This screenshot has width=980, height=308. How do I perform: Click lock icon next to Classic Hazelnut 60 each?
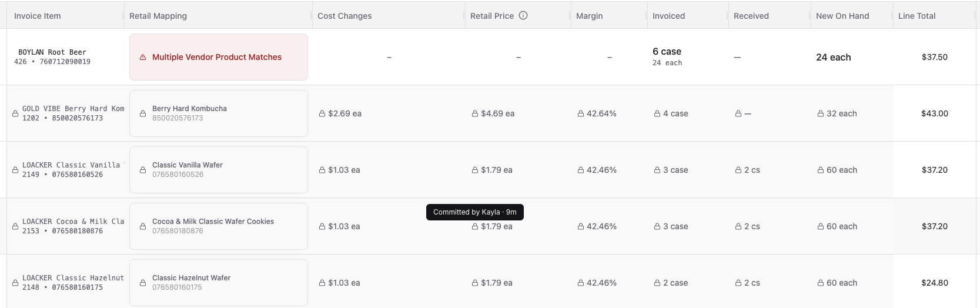[821, 283]
